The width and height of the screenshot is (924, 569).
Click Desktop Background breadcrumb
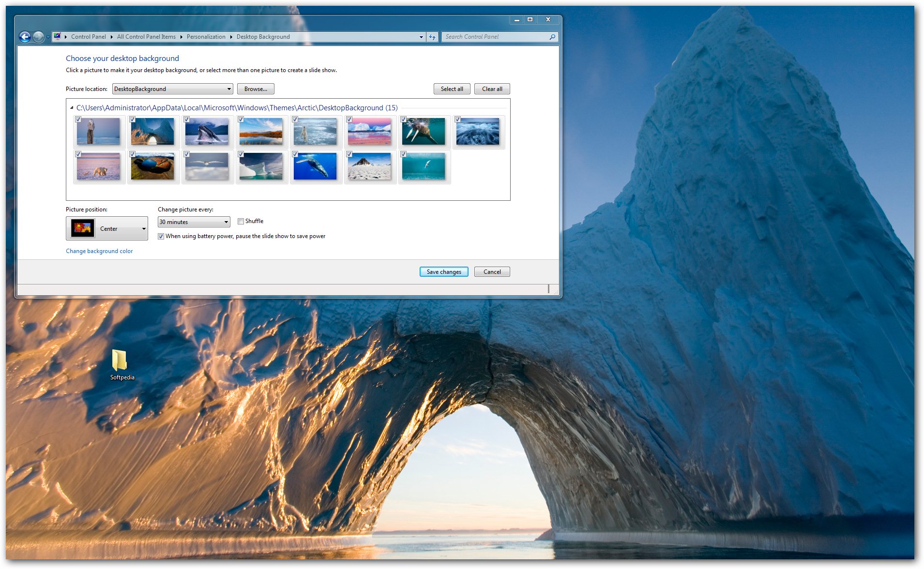point(263,37)
